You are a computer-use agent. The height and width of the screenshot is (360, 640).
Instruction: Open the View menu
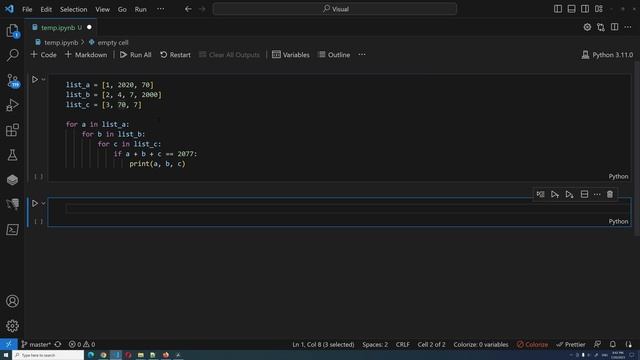tap(102, 9)
